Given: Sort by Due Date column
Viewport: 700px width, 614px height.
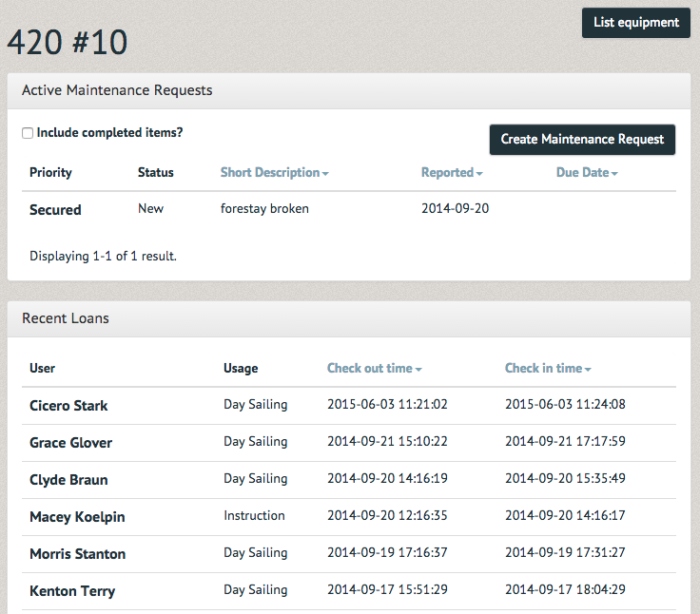Looking at the screenshot, I should (x=587, y=173).
